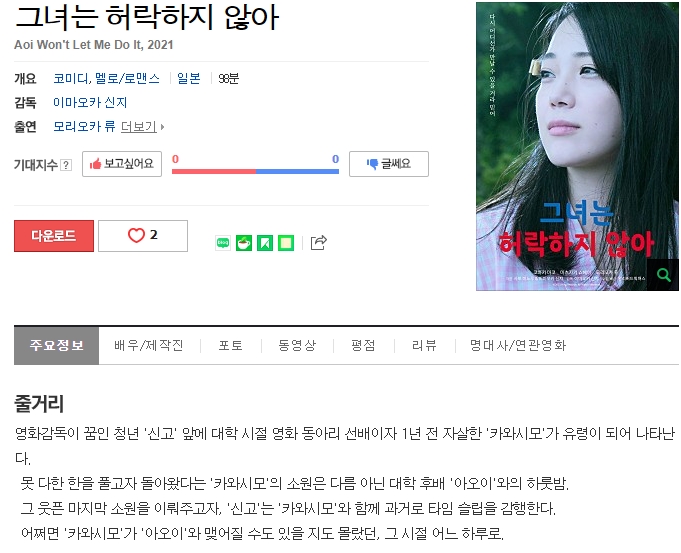Open director 이마오카 신지 link

click(x=90, y=103)
